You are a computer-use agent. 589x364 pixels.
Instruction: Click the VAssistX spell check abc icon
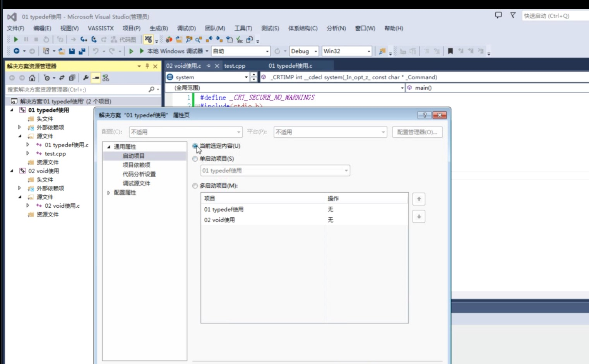pyautogui.click(x=240, y=39)
